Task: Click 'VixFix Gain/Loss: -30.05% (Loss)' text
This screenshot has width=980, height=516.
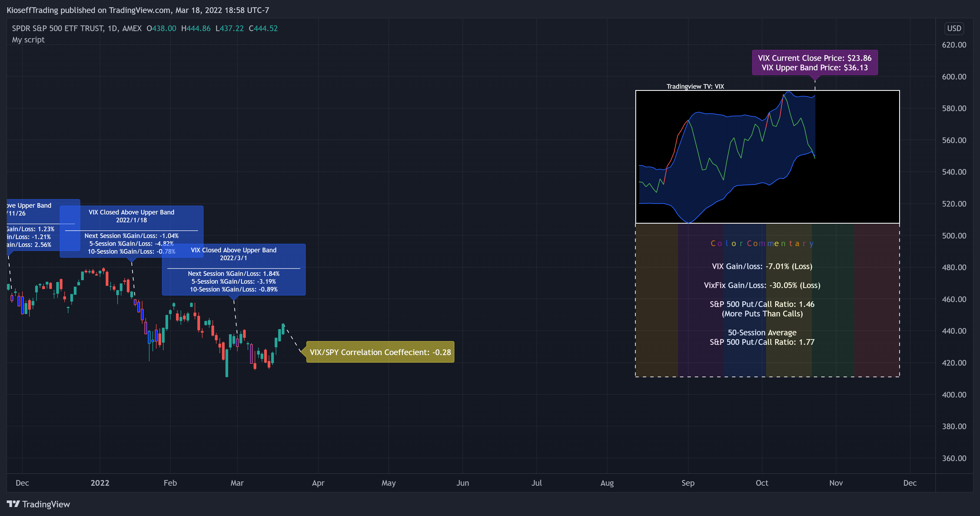Action: click(762, 285)
